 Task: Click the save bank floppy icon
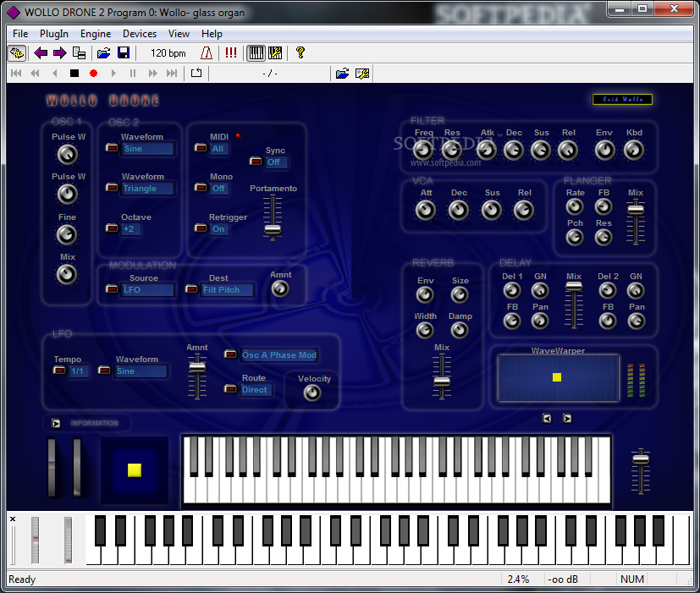pyautogui.click(x=124, y=53)
